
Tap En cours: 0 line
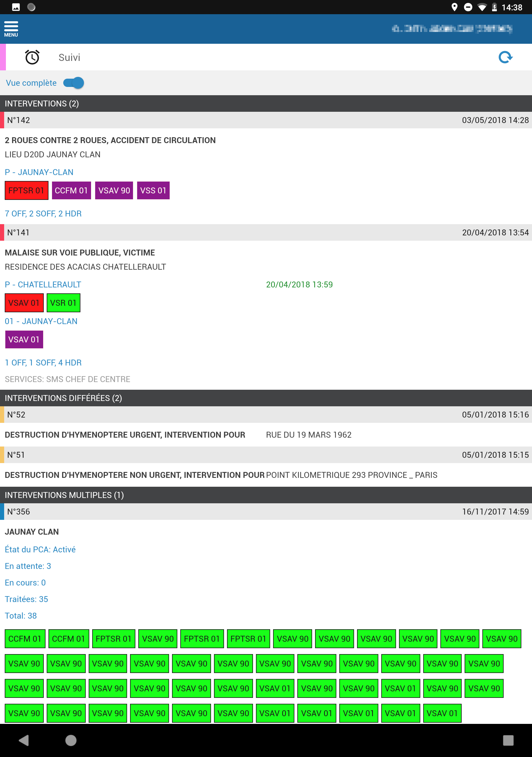tap(25, 583)
